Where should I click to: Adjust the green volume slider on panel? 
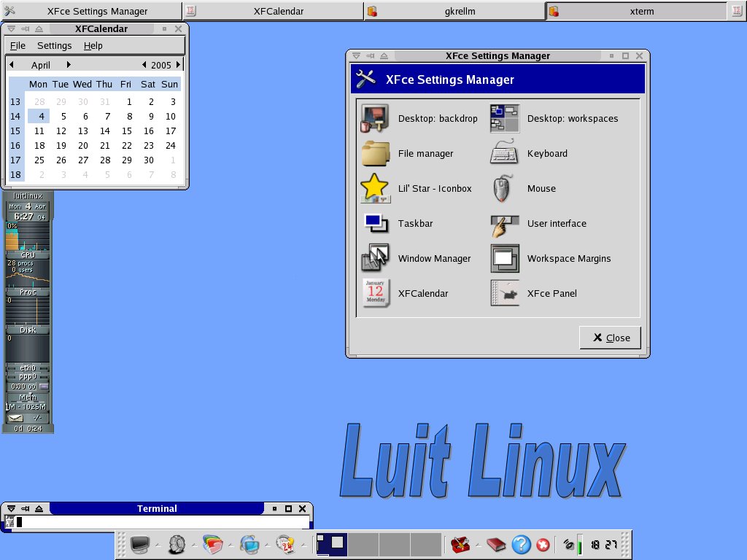[580, 545]
